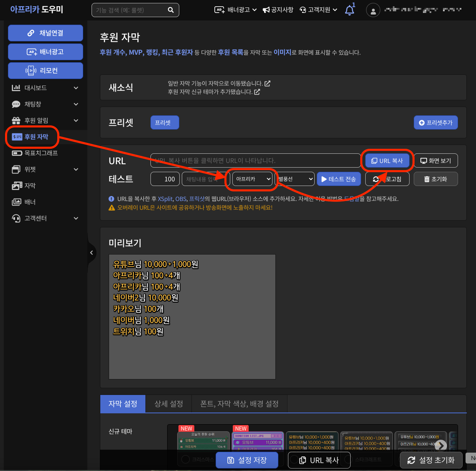Click the 화면 보기 button
Viewport: 476px width, 471px height.
pyautogui.click(x=435, y=160)
